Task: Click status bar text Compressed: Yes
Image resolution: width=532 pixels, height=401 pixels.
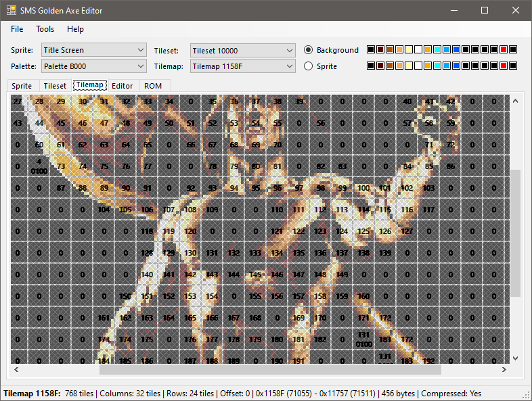Action: coord(451,394)
